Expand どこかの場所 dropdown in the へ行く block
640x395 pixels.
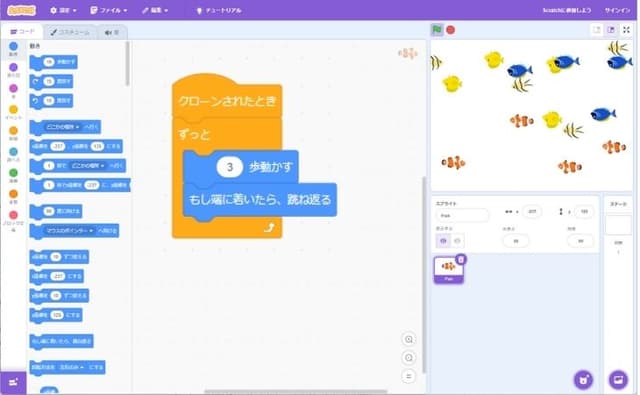pyautogui.click(x=62, y=127)
